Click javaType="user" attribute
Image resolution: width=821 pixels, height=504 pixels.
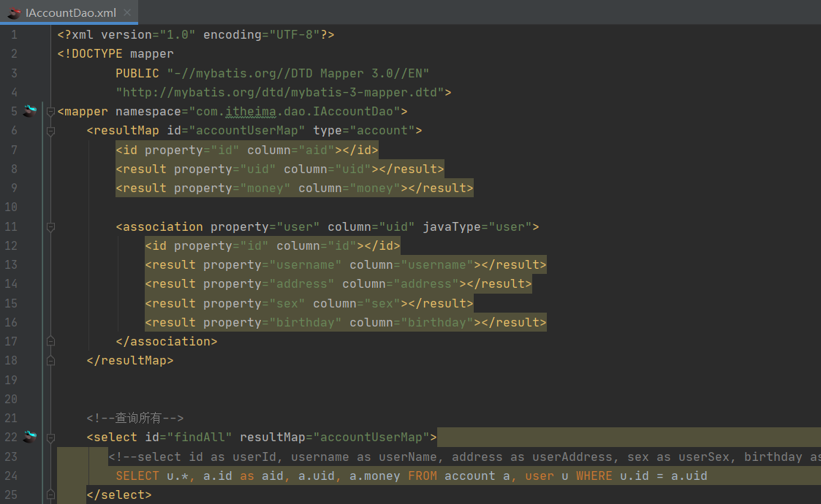(477, 226)
